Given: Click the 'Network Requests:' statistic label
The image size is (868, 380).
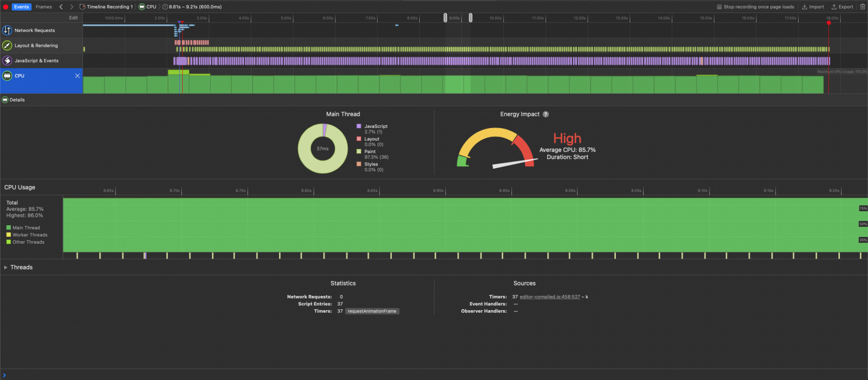Looking at the screenshot, I should click(x=309, y=297).
